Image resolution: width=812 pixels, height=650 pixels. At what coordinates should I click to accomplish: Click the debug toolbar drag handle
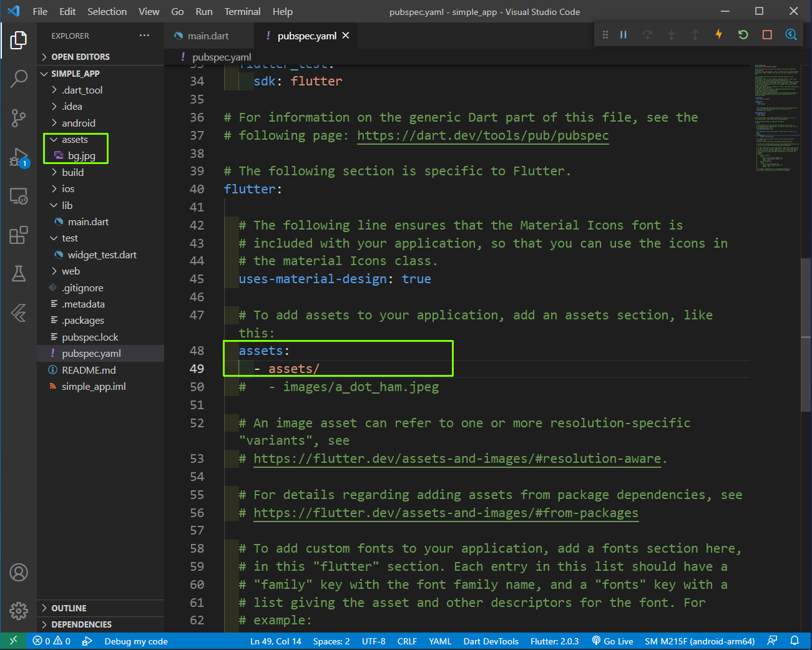[605, 34]
